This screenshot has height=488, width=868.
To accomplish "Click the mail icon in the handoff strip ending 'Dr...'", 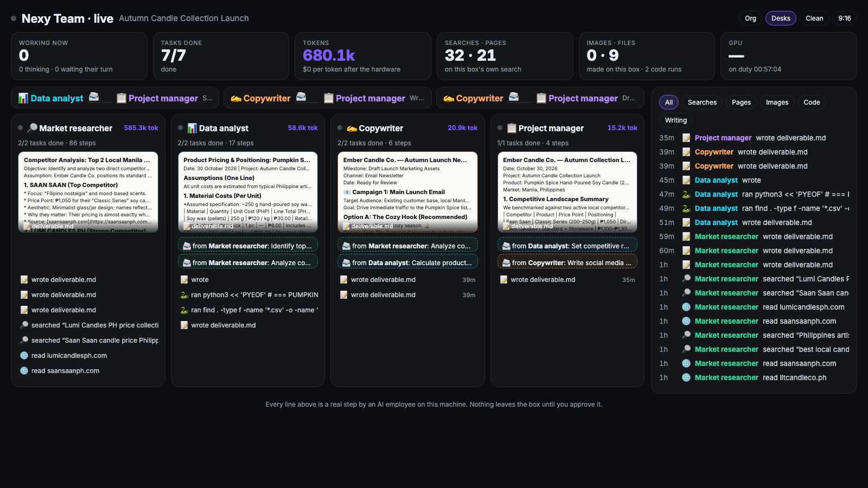I will 514,97.
